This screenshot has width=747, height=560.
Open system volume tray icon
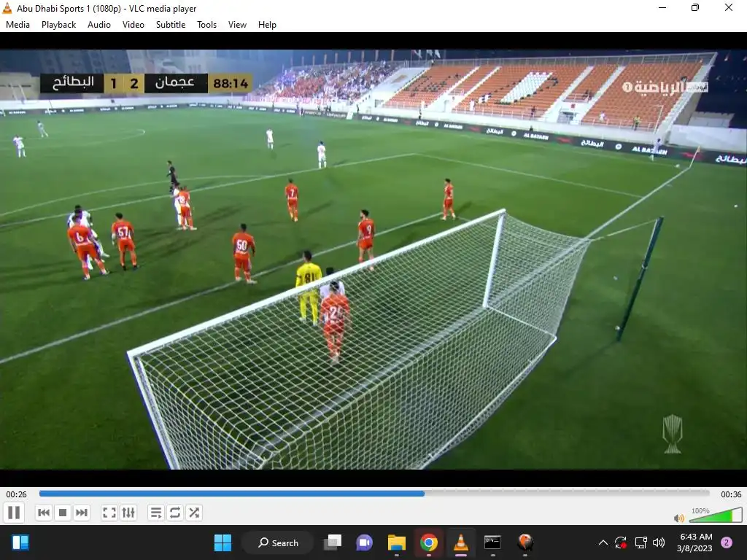[x=659, y=542]
